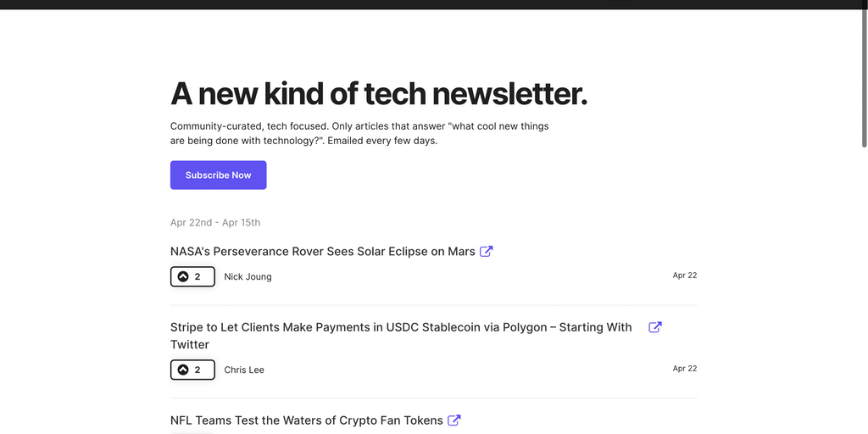The height and width of the screenshot is (434, 868).
Task: Click the upvote arrow on the Stripe USDC article
Action: tap(183, 370)
